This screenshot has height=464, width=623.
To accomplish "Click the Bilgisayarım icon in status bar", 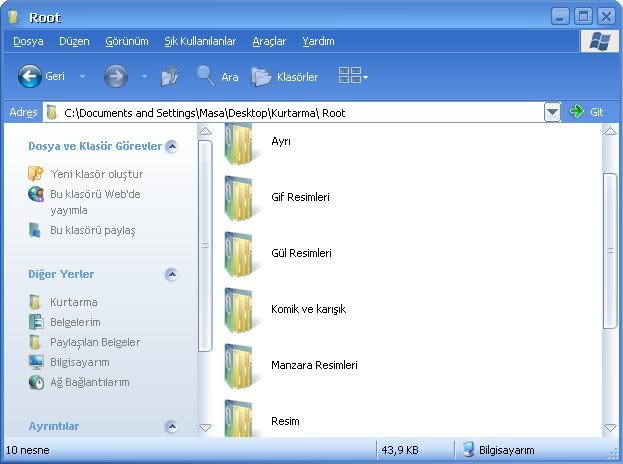I will click(469, 449).
